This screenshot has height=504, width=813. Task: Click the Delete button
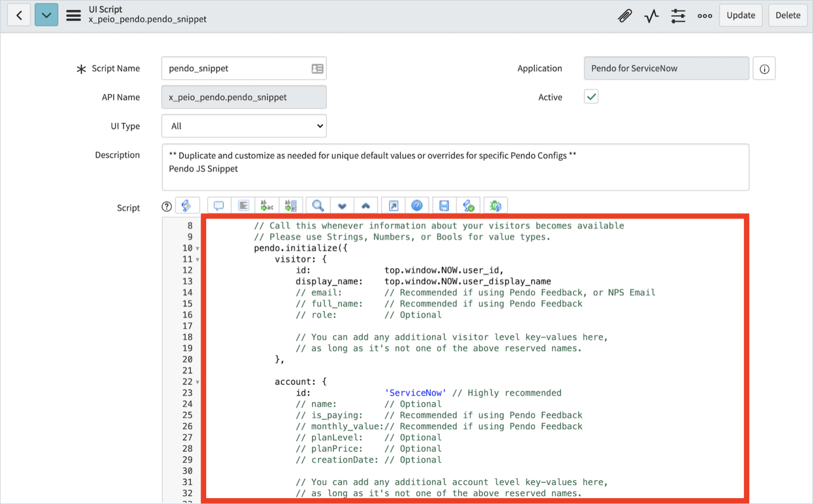point(788,15)
